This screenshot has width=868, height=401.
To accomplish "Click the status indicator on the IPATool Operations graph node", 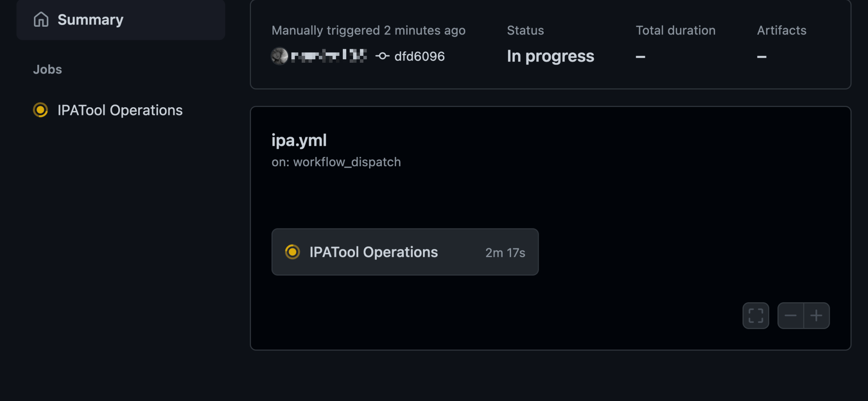I will tap(292, 252).
